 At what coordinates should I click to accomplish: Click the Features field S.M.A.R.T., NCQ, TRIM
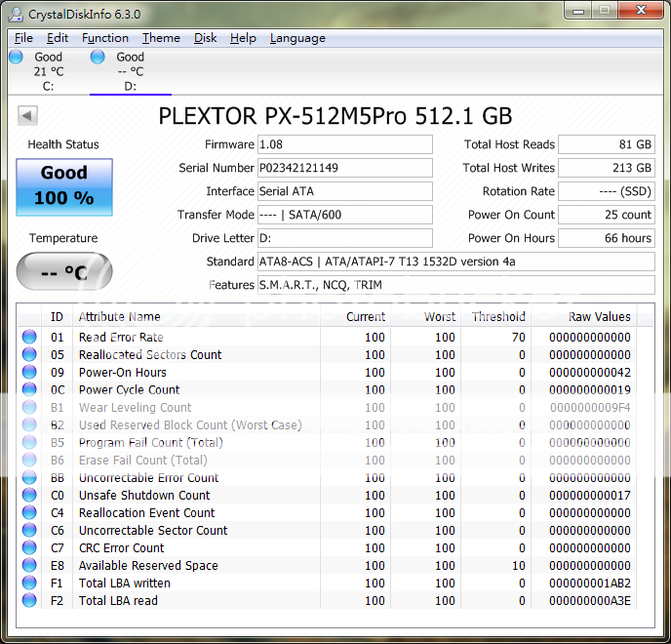point(456,285)
